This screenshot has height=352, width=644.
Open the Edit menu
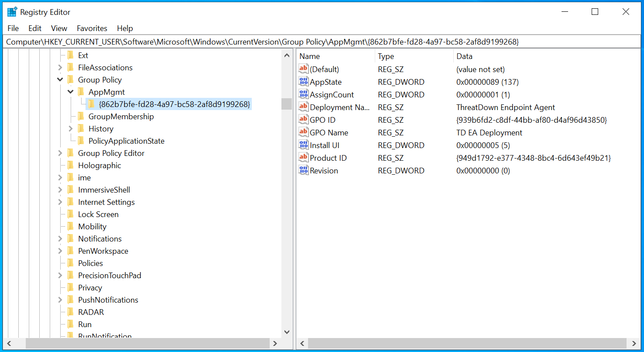[35, 28]
